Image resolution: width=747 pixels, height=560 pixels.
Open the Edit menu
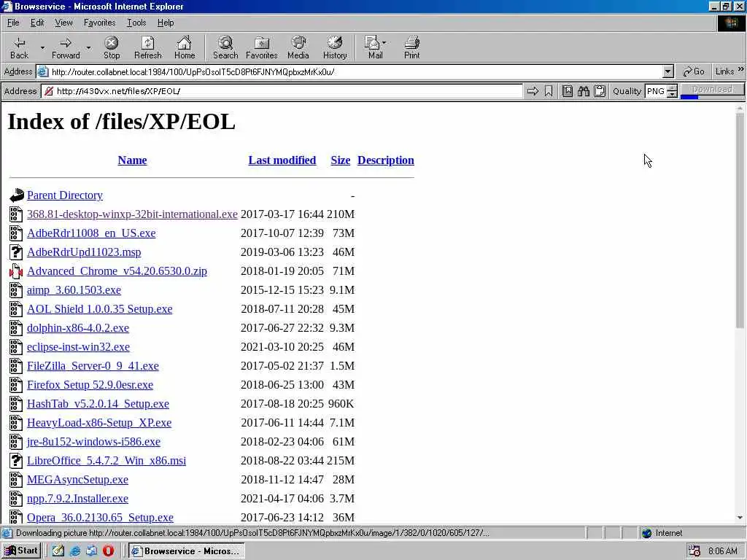pyautogui.click(x=37, y=23)
